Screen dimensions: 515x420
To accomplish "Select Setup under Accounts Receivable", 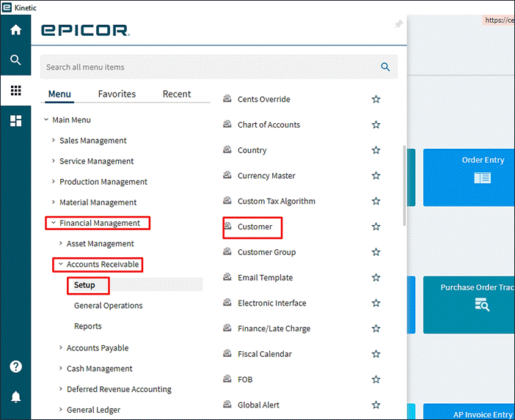I will tap(84, 285).
